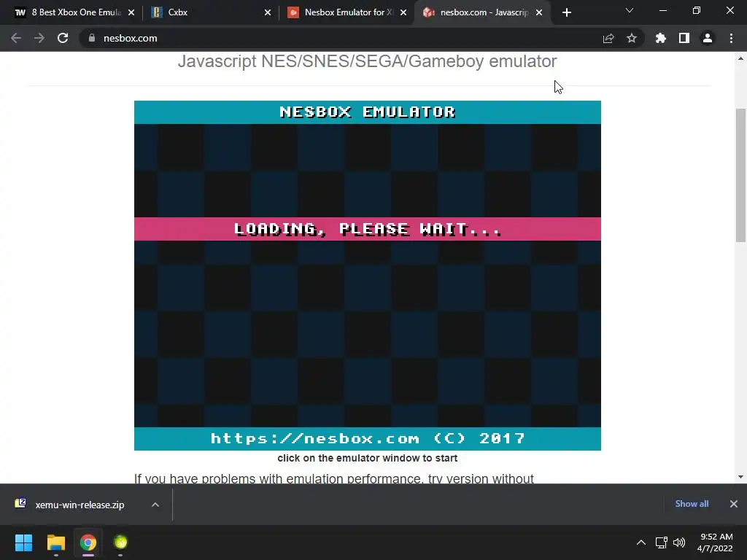Screen dimensions: 747x560
Task: View site info via the lock icon
Action: click(x=92, y=38)
